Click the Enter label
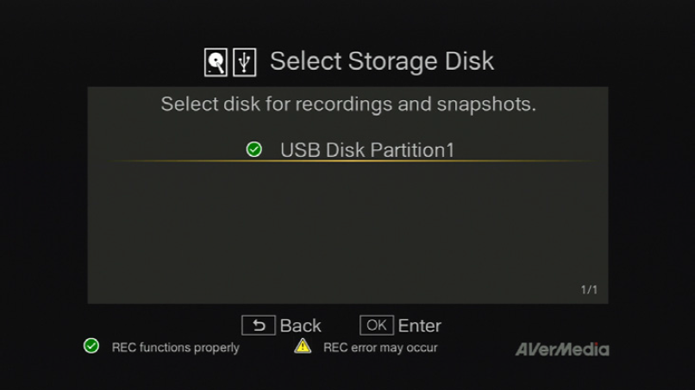 pyautogui.click(x=419, y=326)
